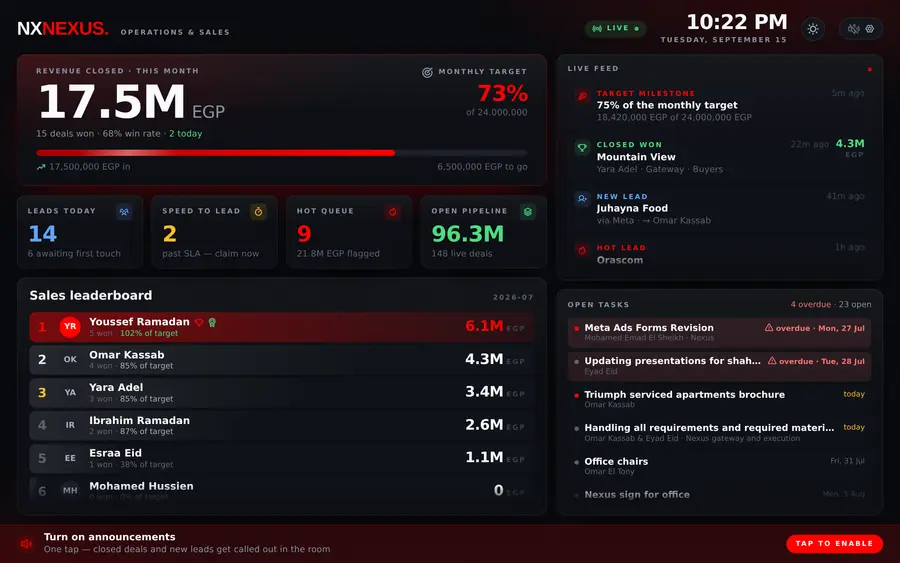
Task: Open the hexagon settings icon
Action: click(x=870, y=29)
